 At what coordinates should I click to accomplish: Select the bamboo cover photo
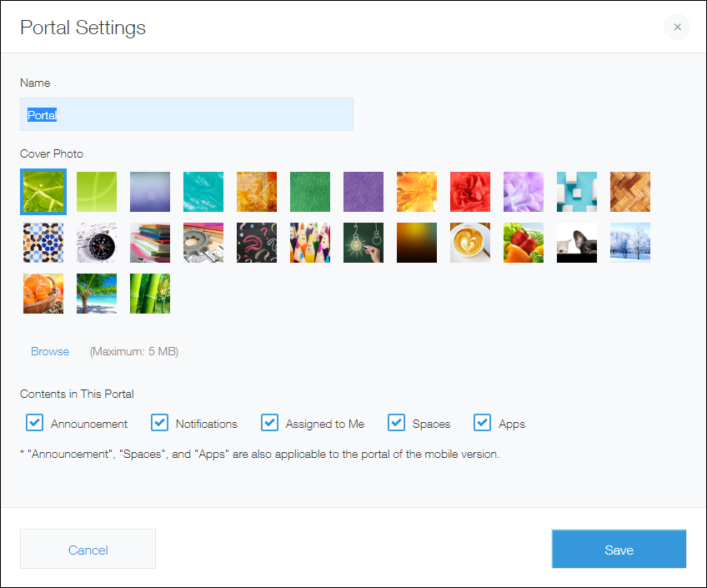(x=150, y=294)
